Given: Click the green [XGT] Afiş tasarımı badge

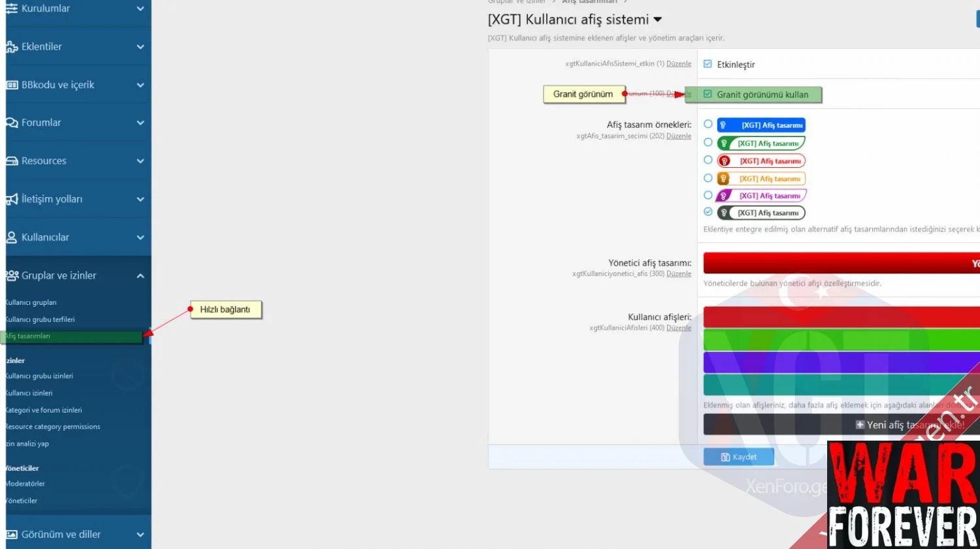Looking at the screenshot, I should [x=761, y=143].
